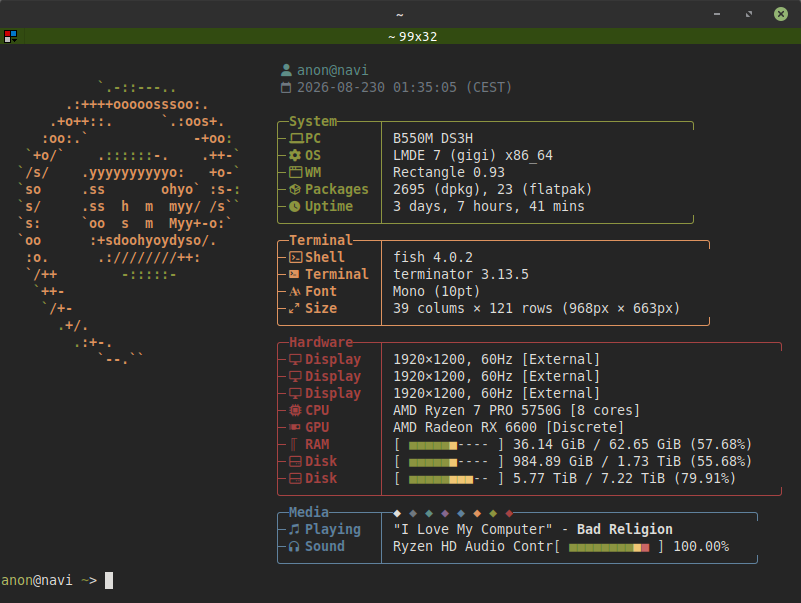
Task: Maximize the terminal window
Action: (749, 14)
